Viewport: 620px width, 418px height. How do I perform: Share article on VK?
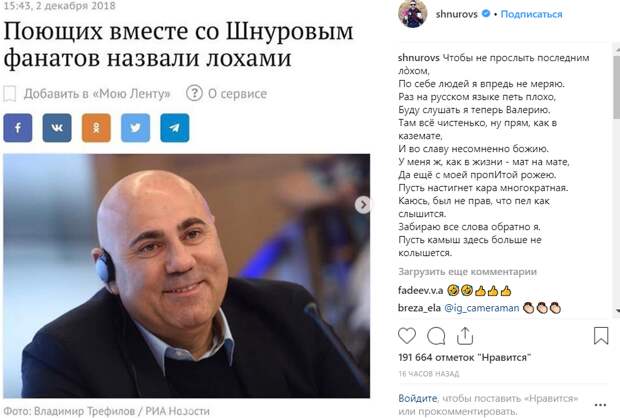[57, 128]
